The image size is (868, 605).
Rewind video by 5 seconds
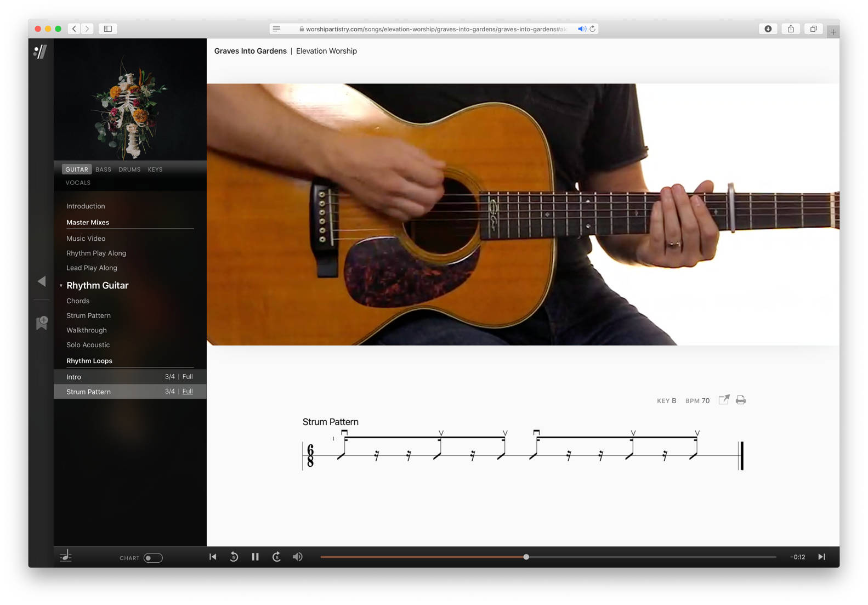click(234, 557)
